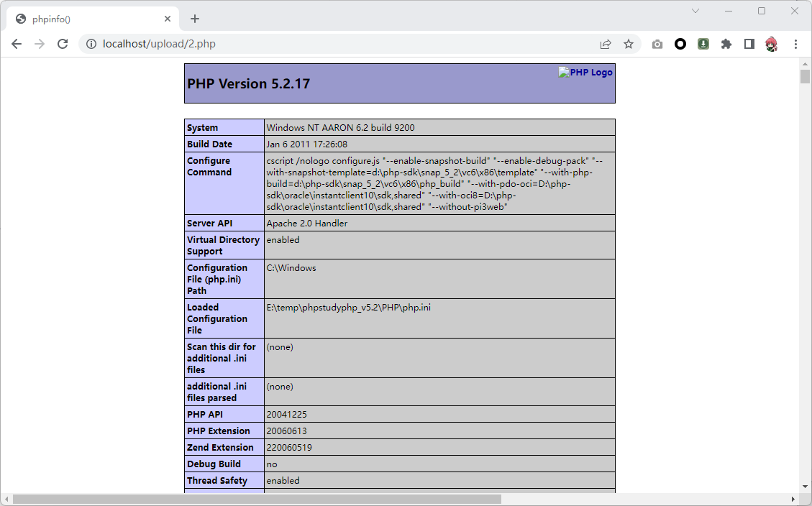Screen dimensions: 812x506
Task: Share this page via the share icon
Action: pos(606,44)
